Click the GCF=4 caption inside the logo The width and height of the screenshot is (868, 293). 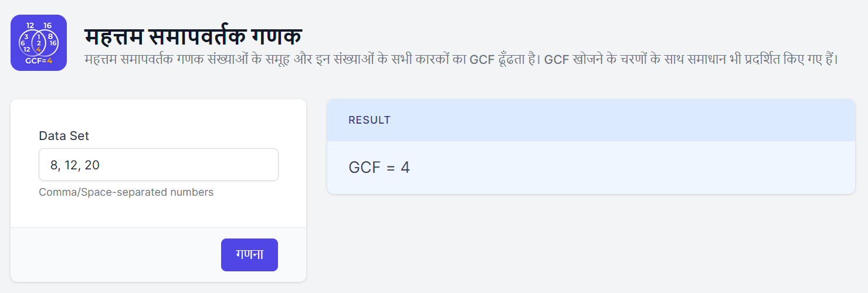coord(39,60)
